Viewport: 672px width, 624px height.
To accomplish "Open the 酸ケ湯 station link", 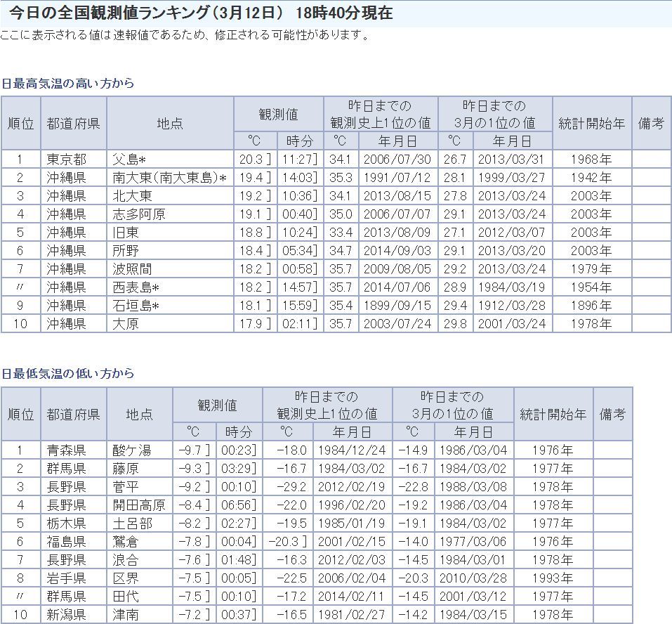I will click(132, 450).
